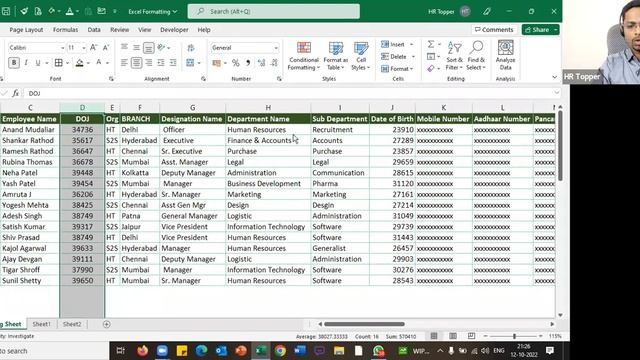
Task: Toggle Bold formatting
Action: click(x=14, y=63)
